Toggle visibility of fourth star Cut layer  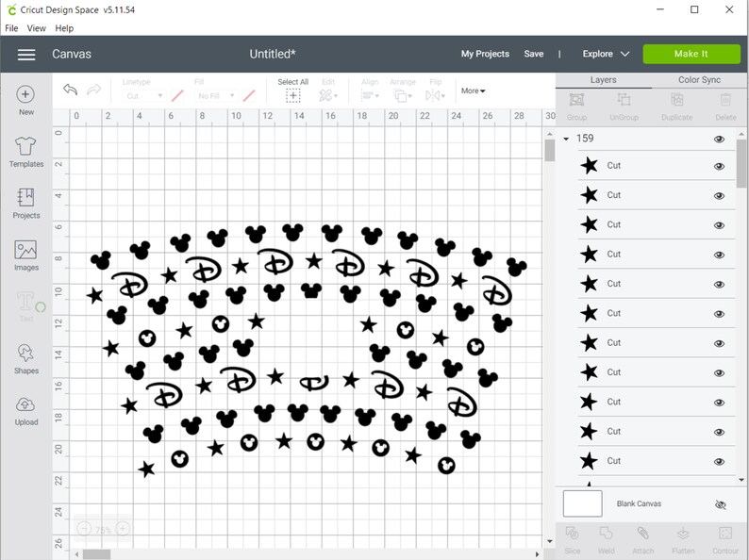(x=719, y=255)
